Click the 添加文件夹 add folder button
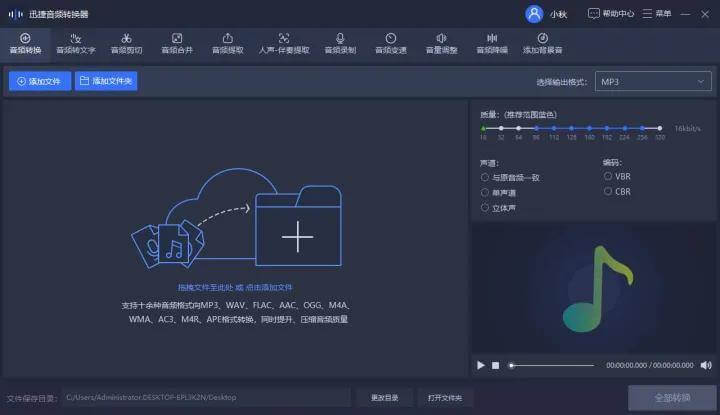This screenshot has height=415, width=720. (x=106, y=81)
